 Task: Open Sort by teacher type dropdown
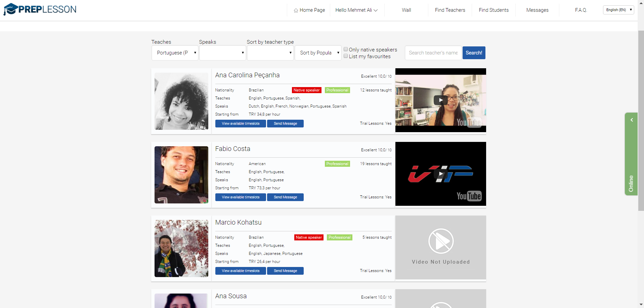click(270, 53)
